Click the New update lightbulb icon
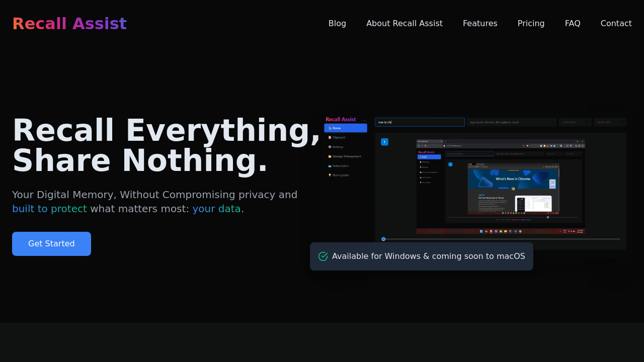 330,175
